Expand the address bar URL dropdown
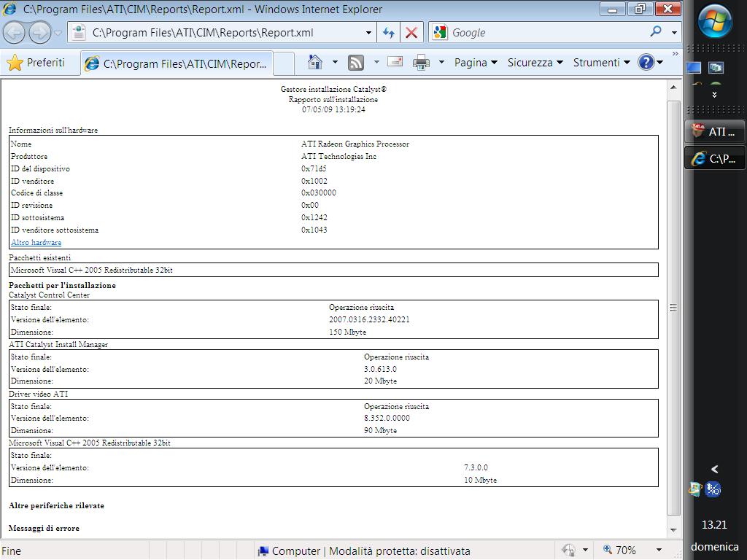 tap(368, 33)
